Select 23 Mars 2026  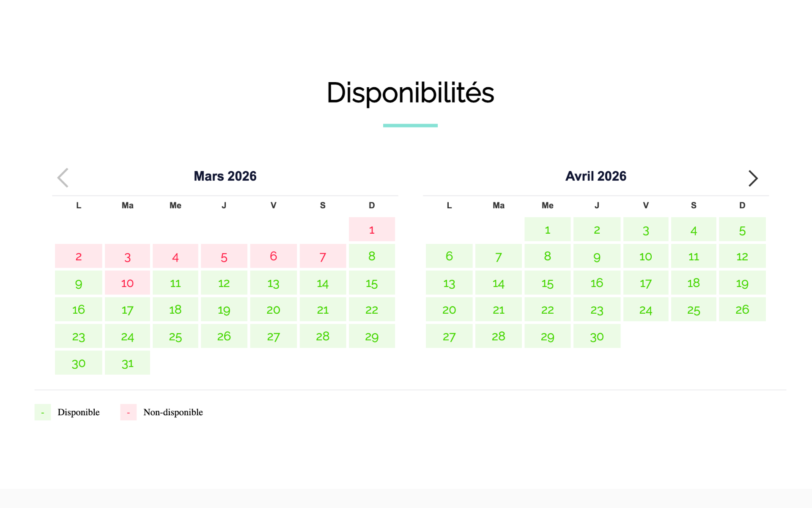79,336
